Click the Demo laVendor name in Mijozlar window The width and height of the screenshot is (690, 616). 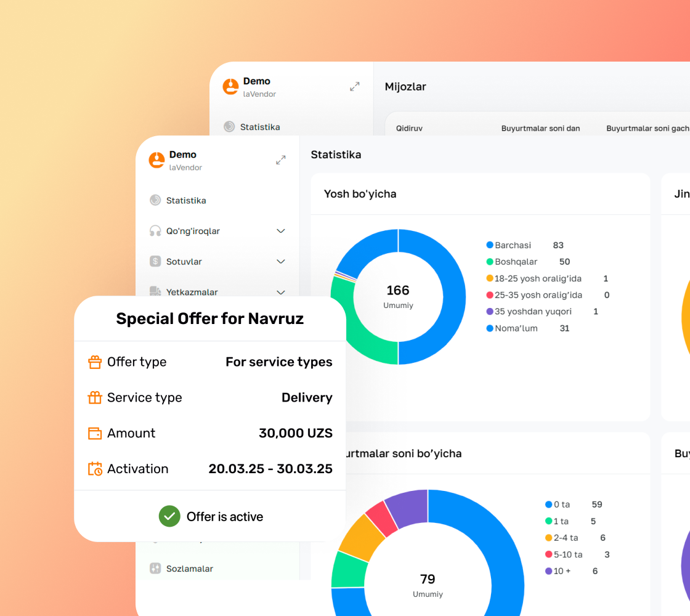coord(259,87)
